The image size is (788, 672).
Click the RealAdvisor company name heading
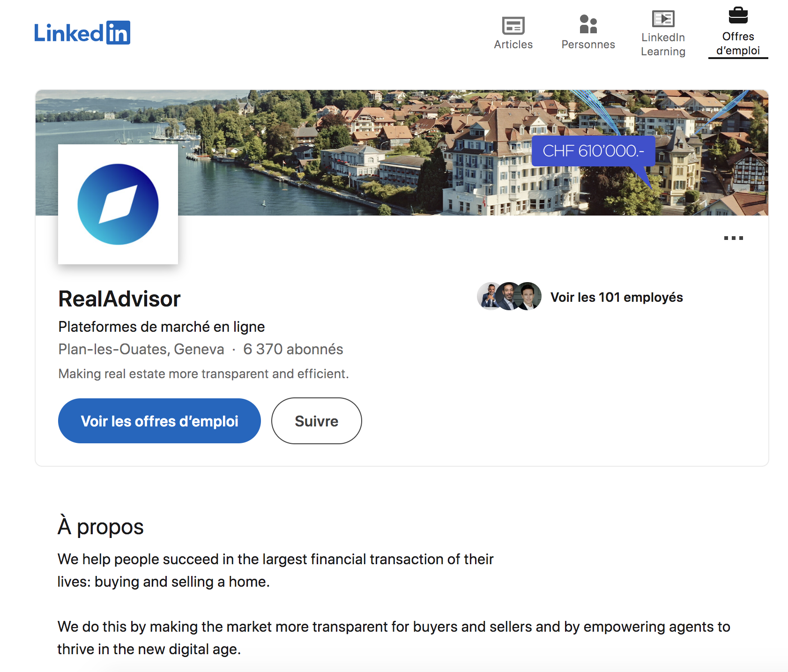[119, 299]
